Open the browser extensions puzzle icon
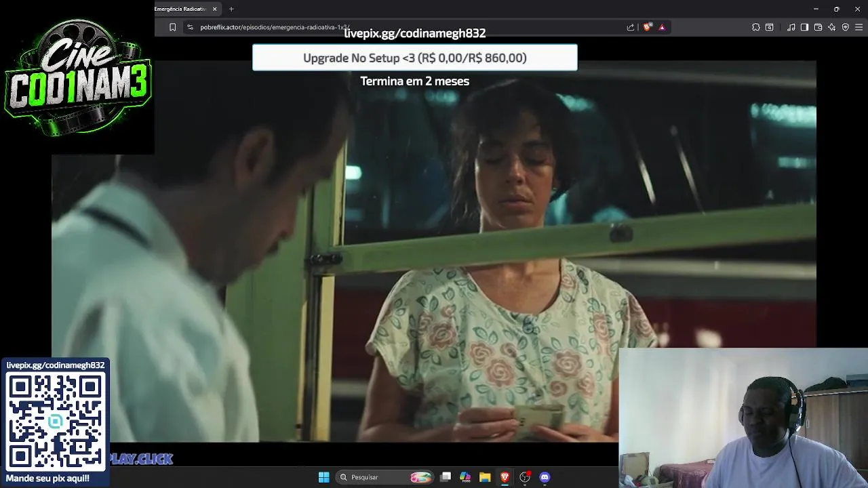Screen dimensions: 868x488 coord(756,27)
